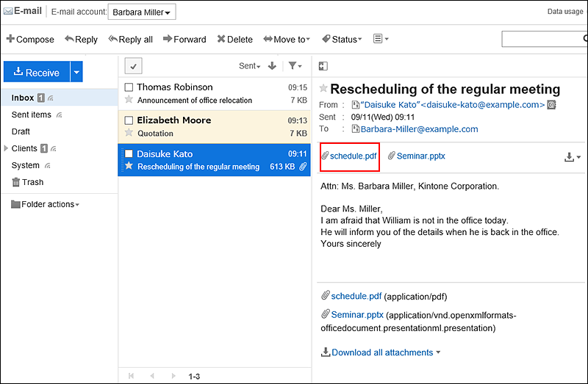Go to previous page of messages
The width and height of the screenshot is (588, 384).
(152, 376)
